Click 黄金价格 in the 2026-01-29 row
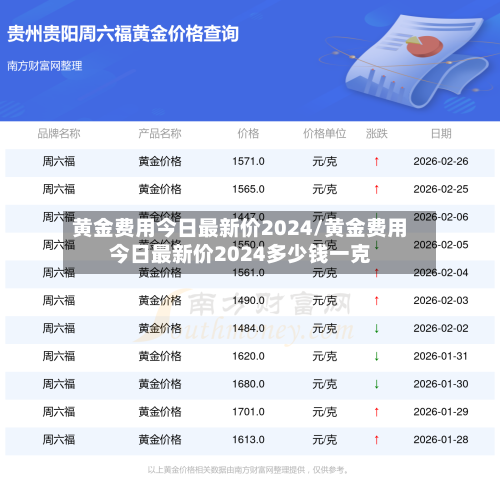 click(160, 412)
